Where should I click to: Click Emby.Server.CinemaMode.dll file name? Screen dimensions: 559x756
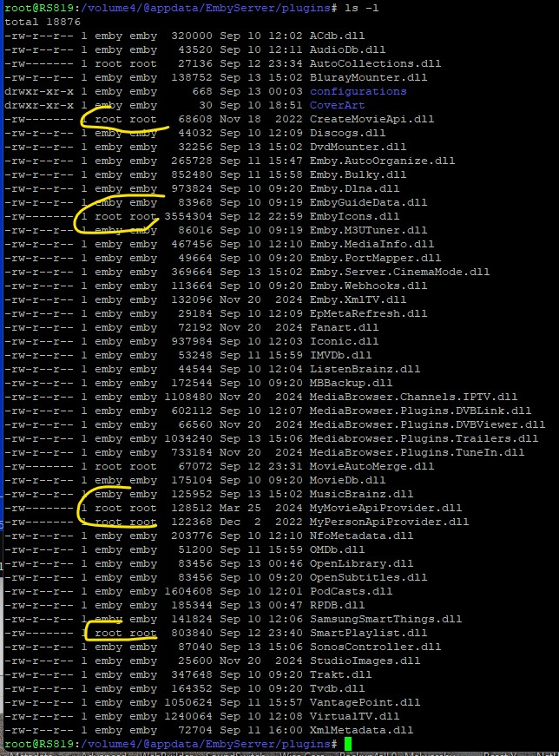[399, 272]
